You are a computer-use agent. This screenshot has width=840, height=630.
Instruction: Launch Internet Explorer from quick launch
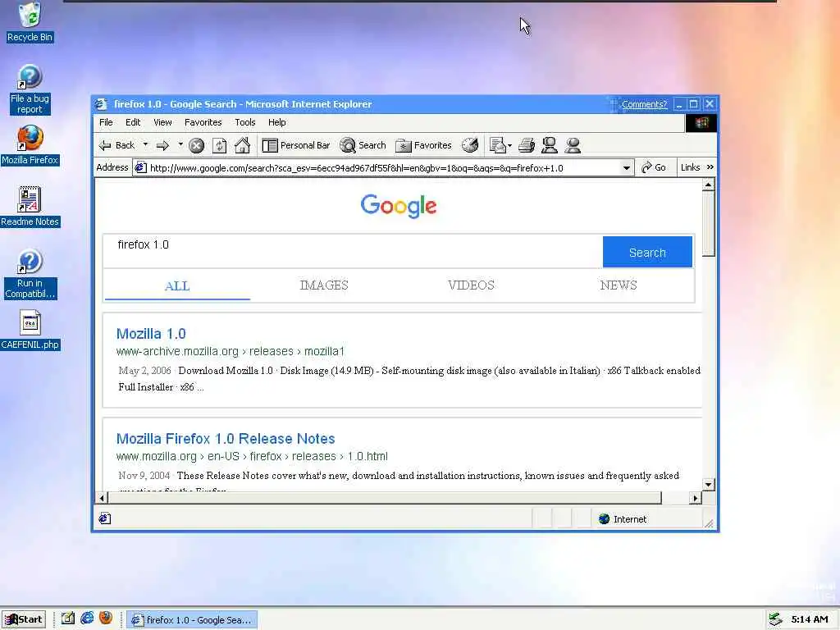click(x=87, y=619)
